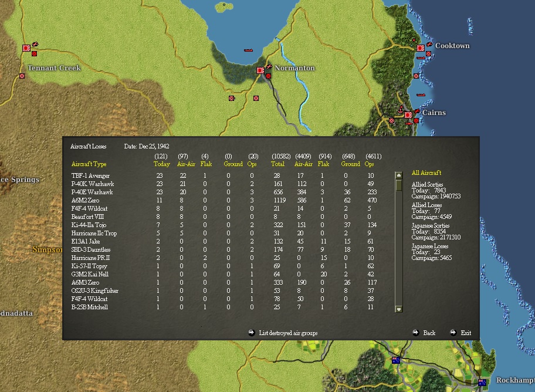Screen dimensions: 535x392
Task: Select the Japanese base flag at Cairns
Action: pos(408,115)
